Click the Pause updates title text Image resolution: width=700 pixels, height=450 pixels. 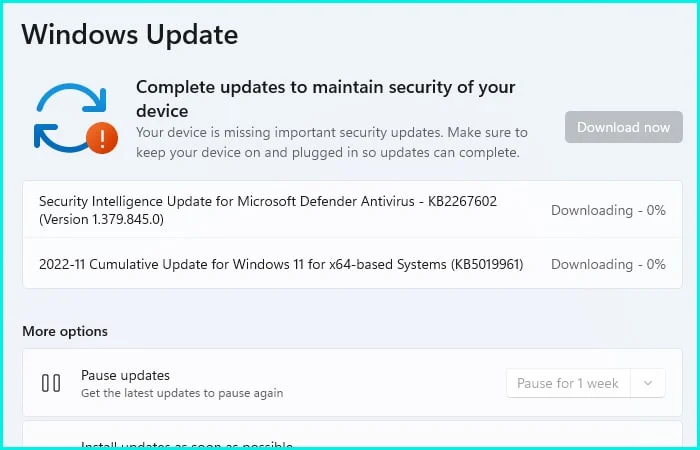125,375
